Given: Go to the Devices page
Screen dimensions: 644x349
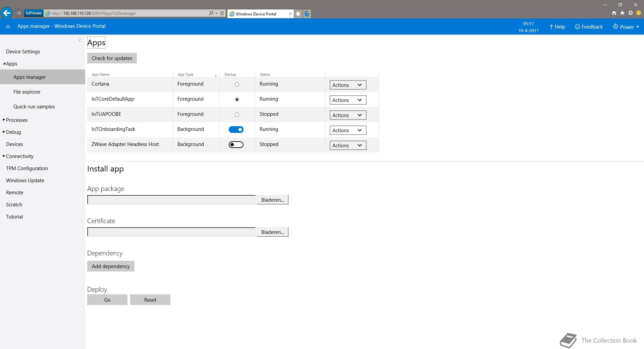Looking at the screenshot, I should [14, 144].
